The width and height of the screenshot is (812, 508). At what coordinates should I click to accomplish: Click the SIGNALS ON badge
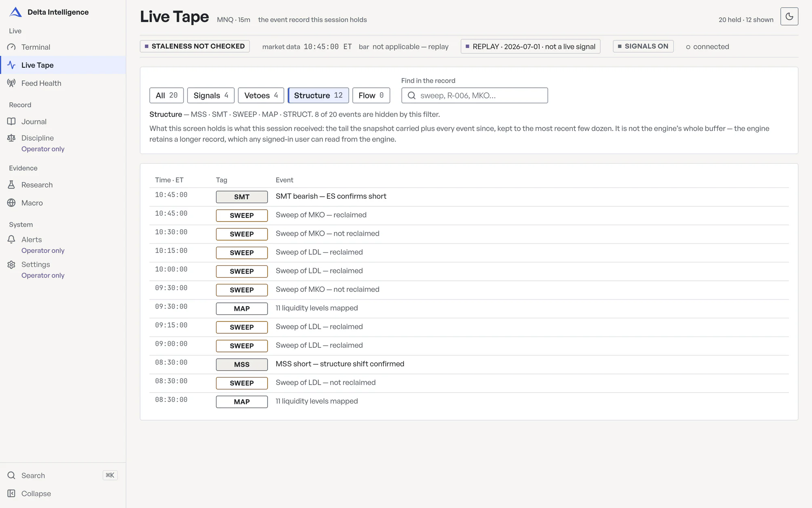pyautogui.click(x=643, y=46)
